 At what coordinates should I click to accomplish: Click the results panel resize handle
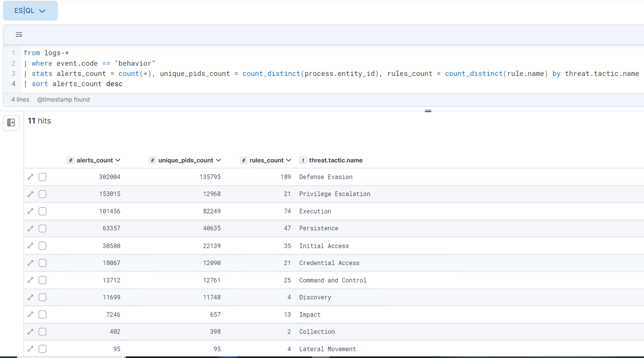pos(428,110)
